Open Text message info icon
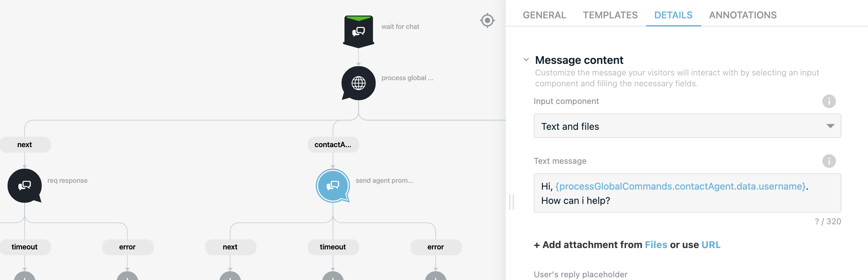868x280 pixels. tap(829, 161)
